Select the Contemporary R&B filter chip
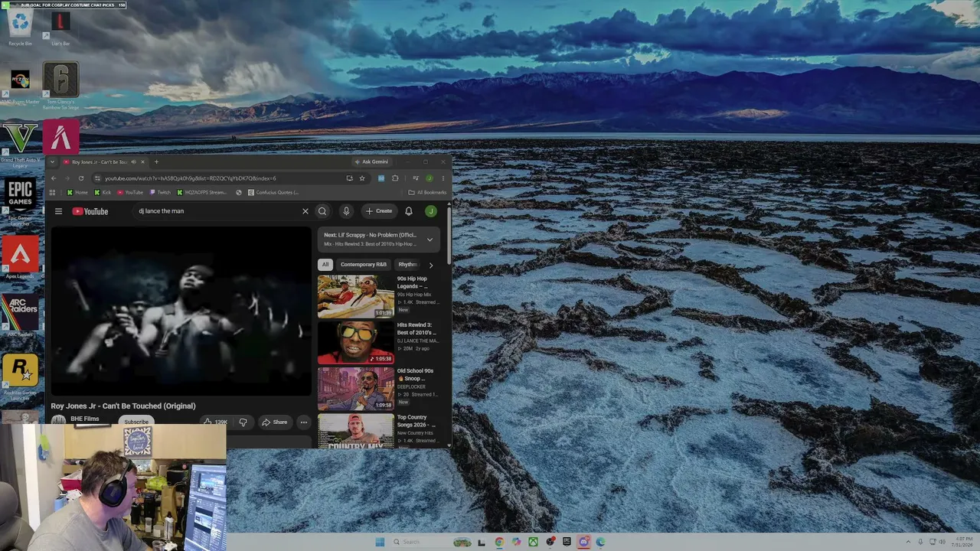980x551 pixels. pyautogui.click(x=364, y=265)
